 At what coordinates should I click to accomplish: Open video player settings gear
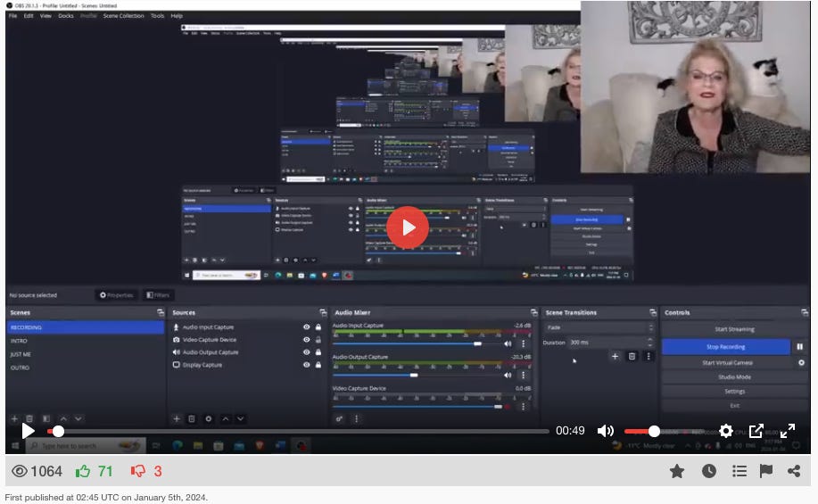click(725, 431)
